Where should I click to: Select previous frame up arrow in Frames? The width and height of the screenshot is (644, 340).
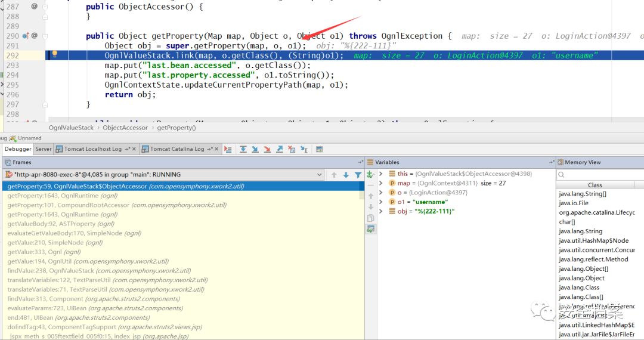[334, 175]
